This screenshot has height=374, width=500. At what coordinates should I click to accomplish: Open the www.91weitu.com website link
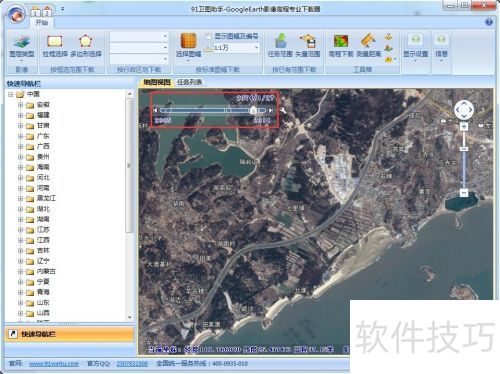54,364
